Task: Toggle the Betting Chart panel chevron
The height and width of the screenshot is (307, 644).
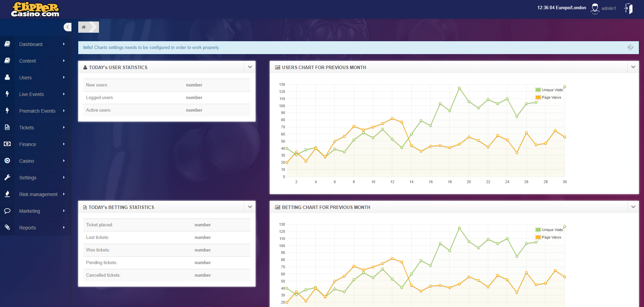Action: point(633,207)
